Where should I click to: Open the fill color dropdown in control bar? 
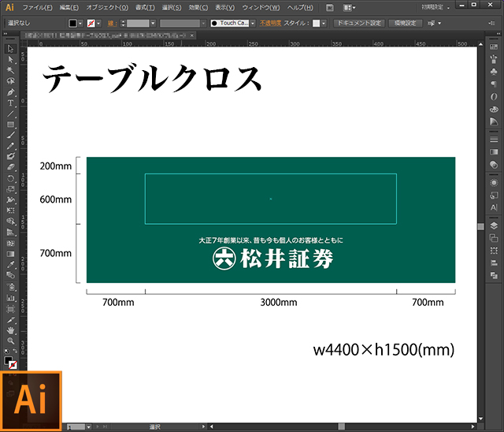click(x=80, y=23)
